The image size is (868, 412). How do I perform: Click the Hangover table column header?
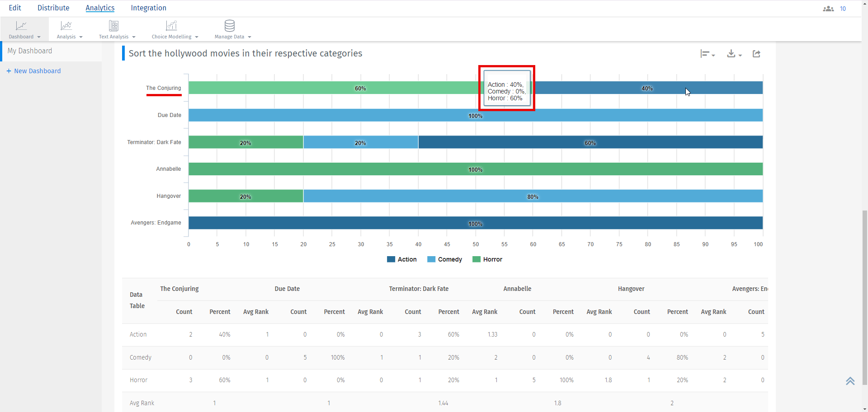(631, 289)
